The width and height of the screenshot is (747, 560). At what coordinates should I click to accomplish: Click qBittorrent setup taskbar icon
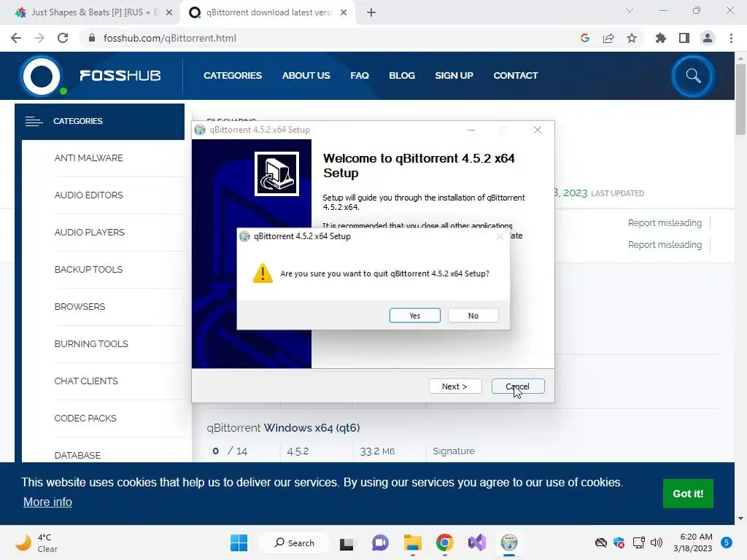click(508, 542)
